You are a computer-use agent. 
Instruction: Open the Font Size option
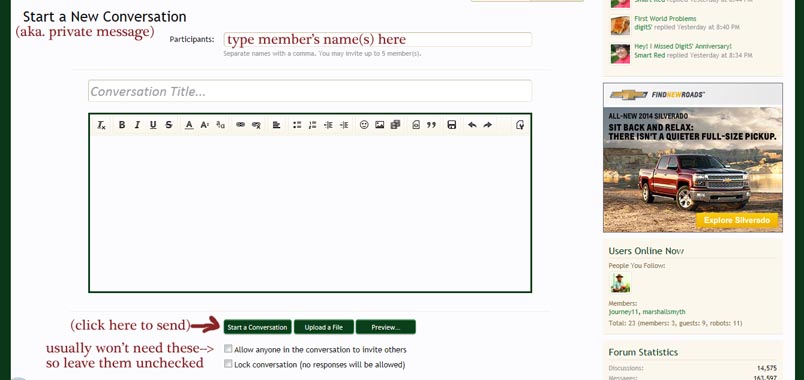[x=205, y=125]
